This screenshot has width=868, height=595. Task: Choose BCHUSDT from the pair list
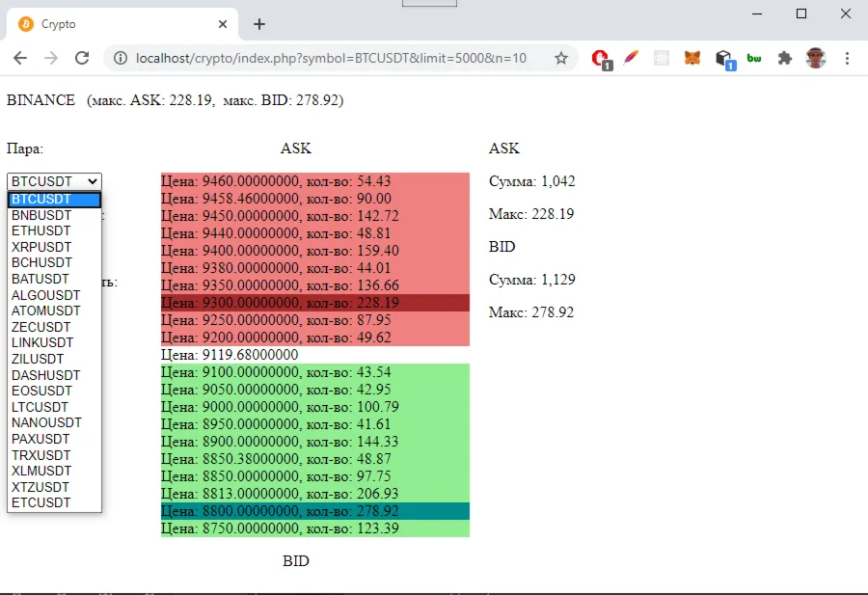tap(54, 262)
